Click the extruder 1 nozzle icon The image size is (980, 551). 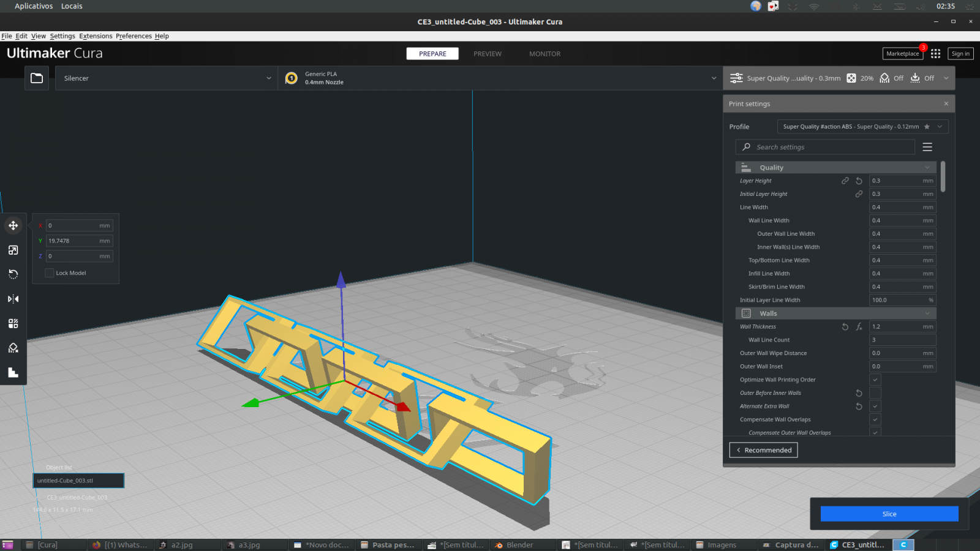[x=292, y=78]
